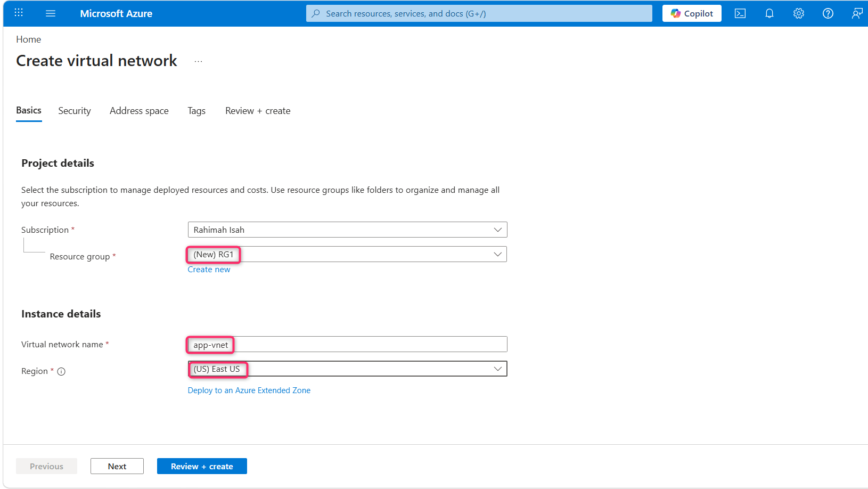The image size is (868, 489).
Task: Switch to the Address space tab
Action: pyautogui.click(x=139, y=111)
